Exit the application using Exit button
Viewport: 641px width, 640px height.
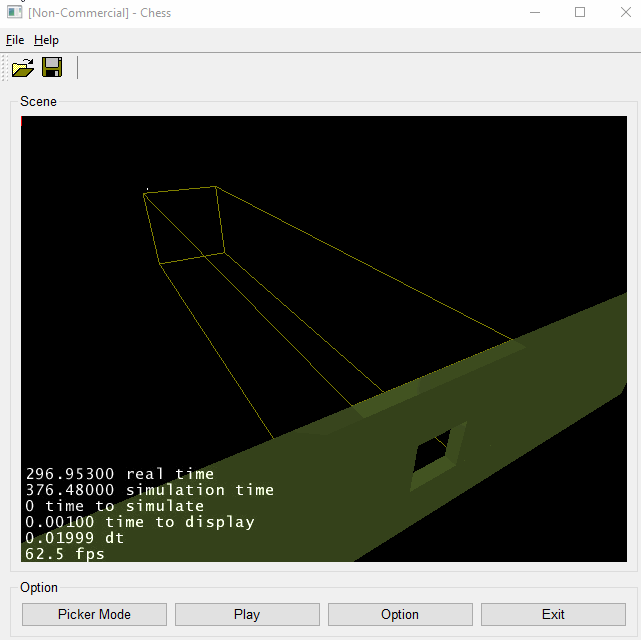coord(553,614)
